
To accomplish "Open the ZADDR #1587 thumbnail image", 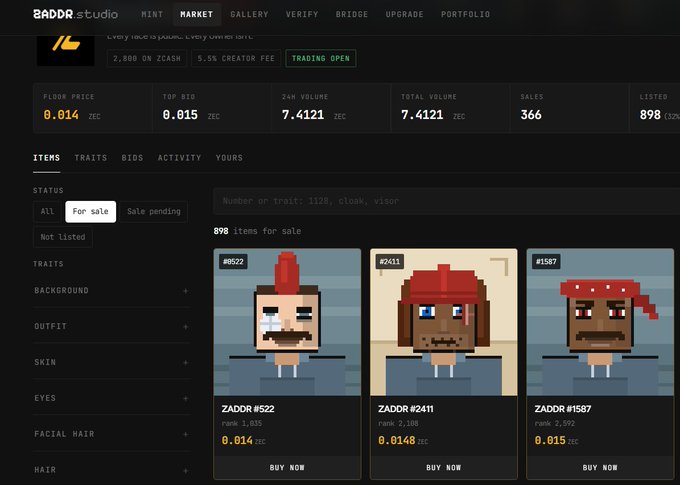I will click(600, 322).
